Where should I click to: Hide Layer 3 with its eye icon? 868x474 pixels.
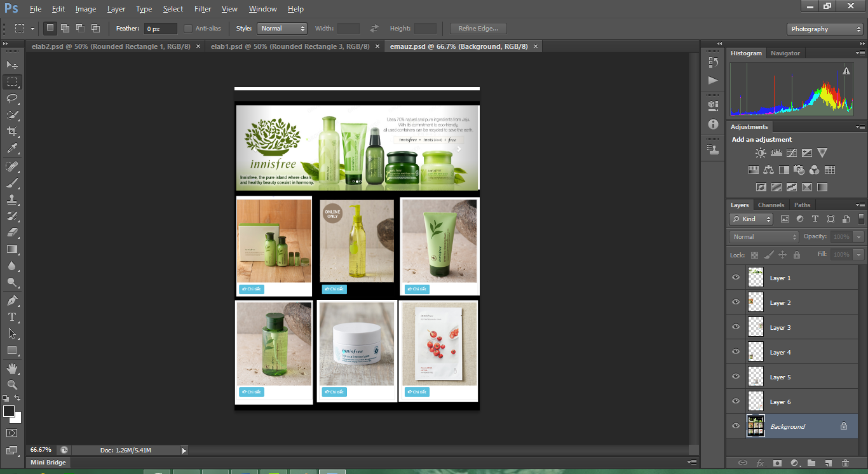click(736, 327)
